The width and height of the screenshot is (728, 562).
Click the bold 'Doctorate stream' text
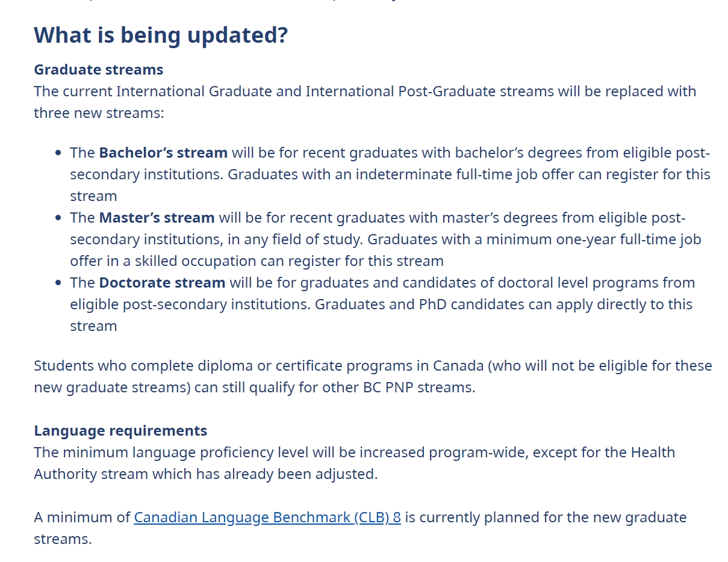[162, 283]
